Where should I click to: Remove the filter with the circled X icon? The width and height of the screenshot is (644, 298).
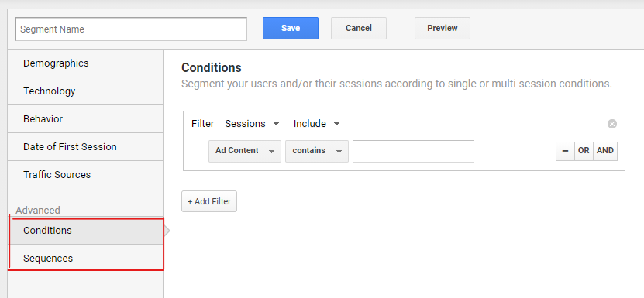612,124
